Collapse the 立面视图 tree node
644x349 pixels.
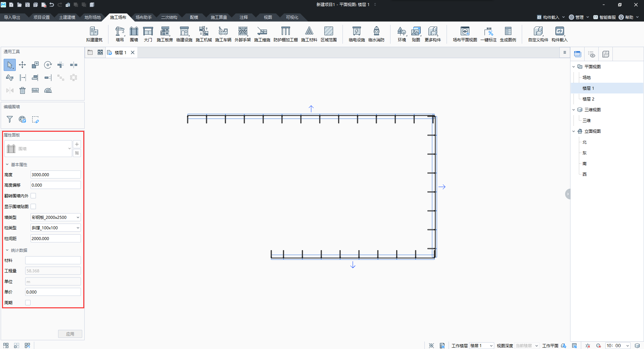point(574,131)
